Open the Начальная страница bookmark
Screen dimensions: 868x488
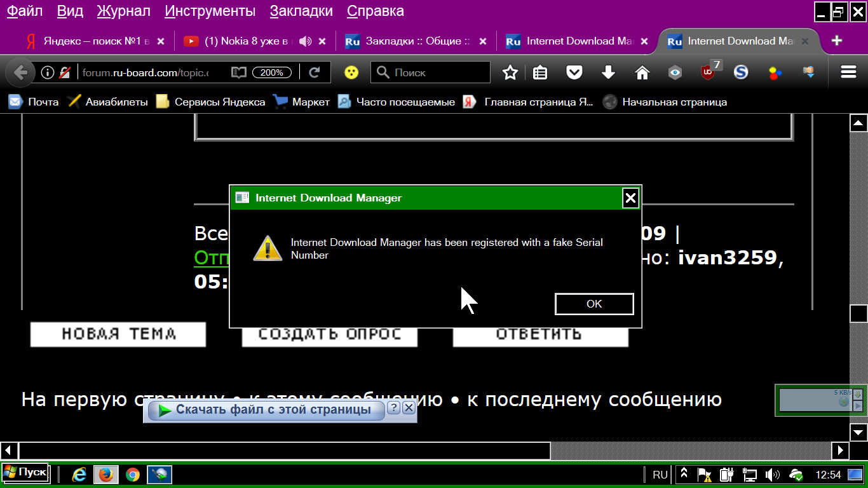tap(665, 102)
